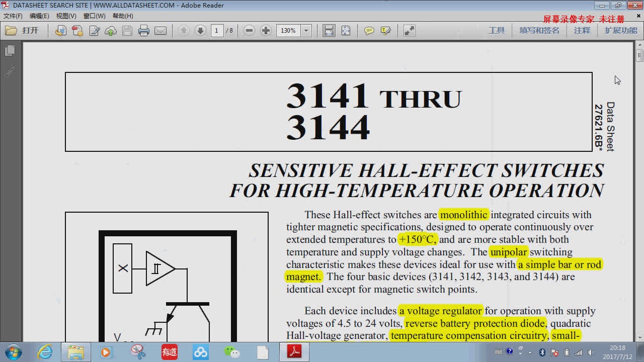The height and width of the screenshot is (362, 644).
Task: Click 'temperature compensation circuitry' highlight
Action: [x=468, y=335]
